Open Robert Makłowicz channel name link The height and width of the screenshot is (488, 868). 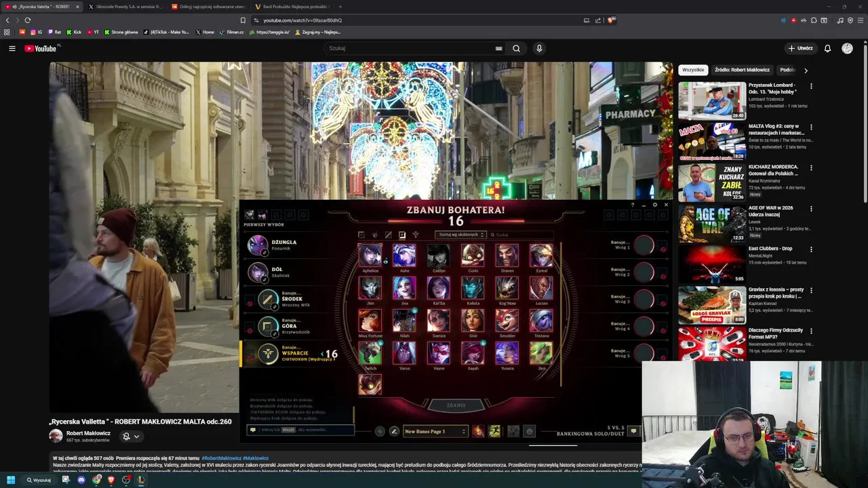tap(88, 433)
